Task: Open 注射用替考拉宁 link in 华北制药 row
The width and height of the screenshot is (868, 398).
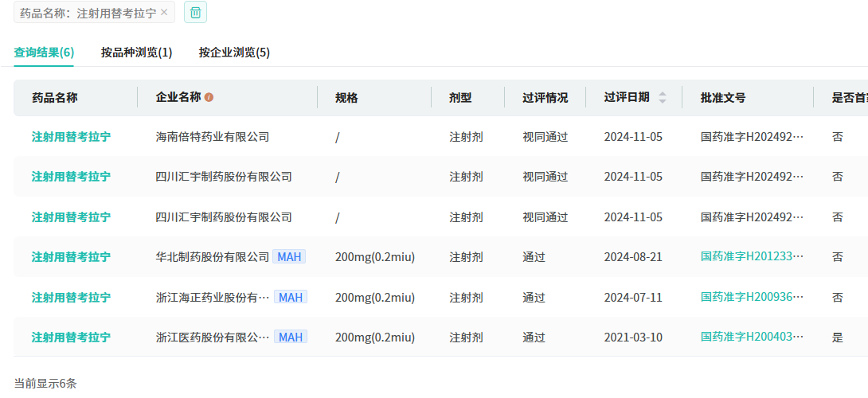Action: coord(71,257)
